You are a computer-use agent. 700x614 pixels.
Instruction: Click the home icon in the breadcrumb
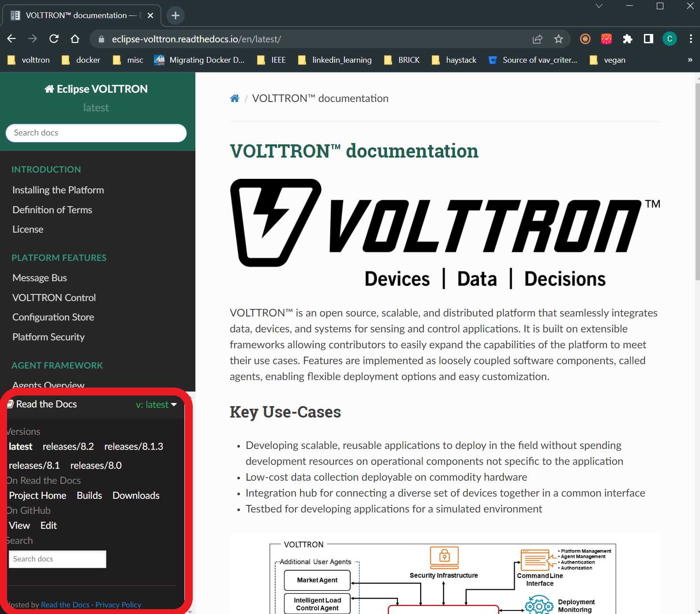tap(235, 98)
